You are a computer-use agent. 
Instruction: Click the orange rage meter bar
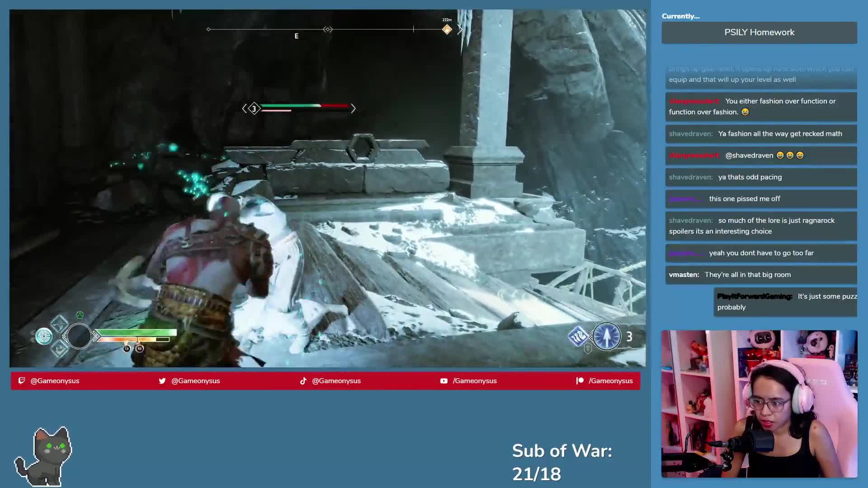point(134,339)
